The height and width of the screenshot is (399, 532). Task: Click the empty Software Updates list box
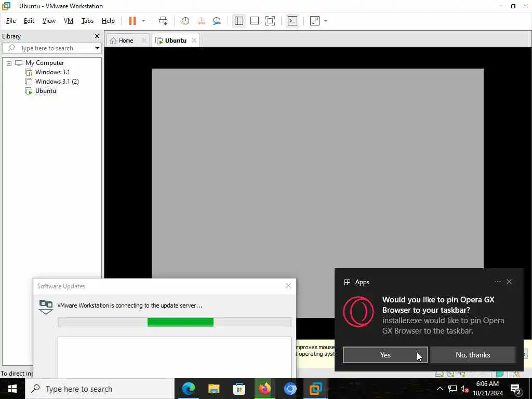pos(175,357)
